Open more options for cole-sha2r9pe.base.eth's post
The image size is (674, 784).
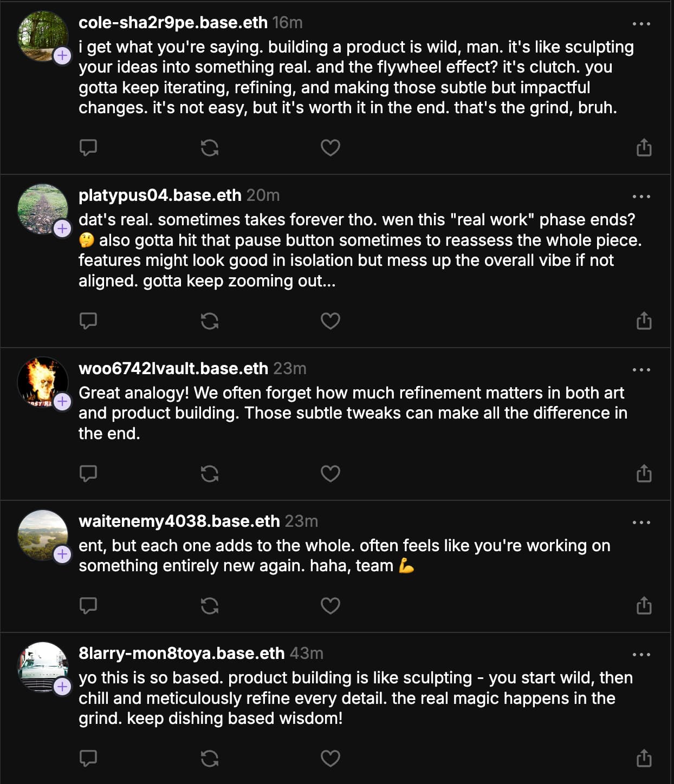point(641,24)
